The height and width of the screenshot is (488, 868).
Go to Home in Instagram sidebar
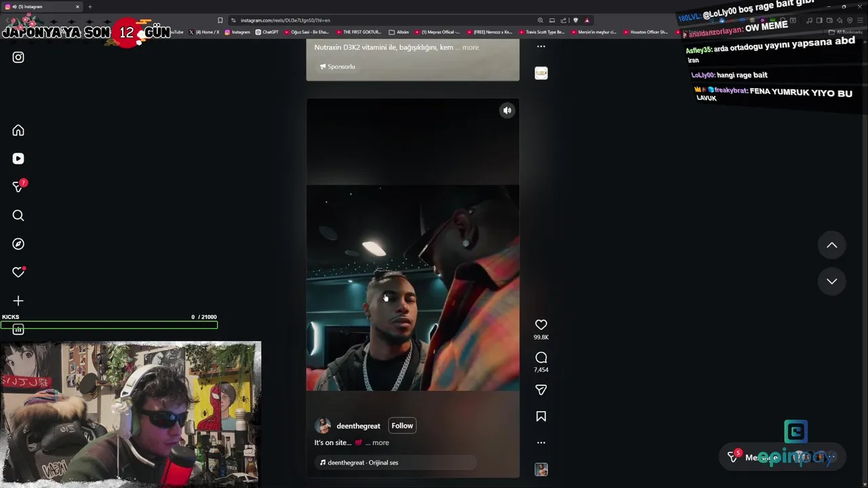[18, 130]
